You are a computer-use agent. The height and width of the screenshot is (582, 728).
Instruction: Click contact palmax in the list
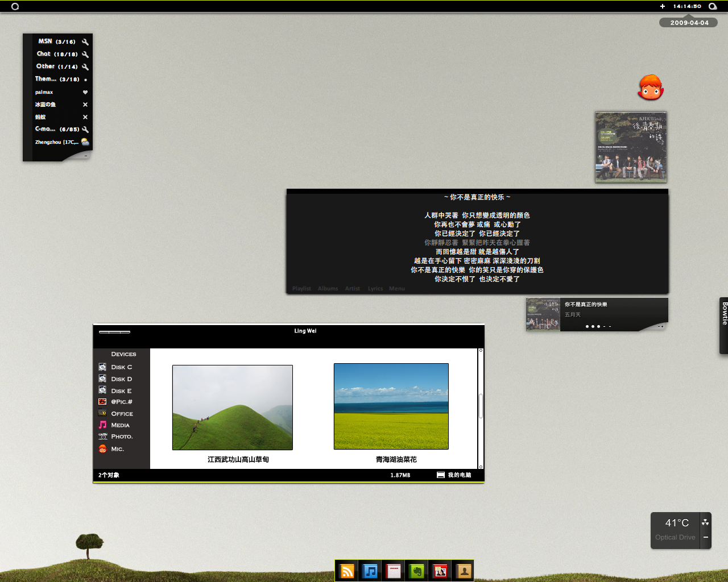[44, 92]
